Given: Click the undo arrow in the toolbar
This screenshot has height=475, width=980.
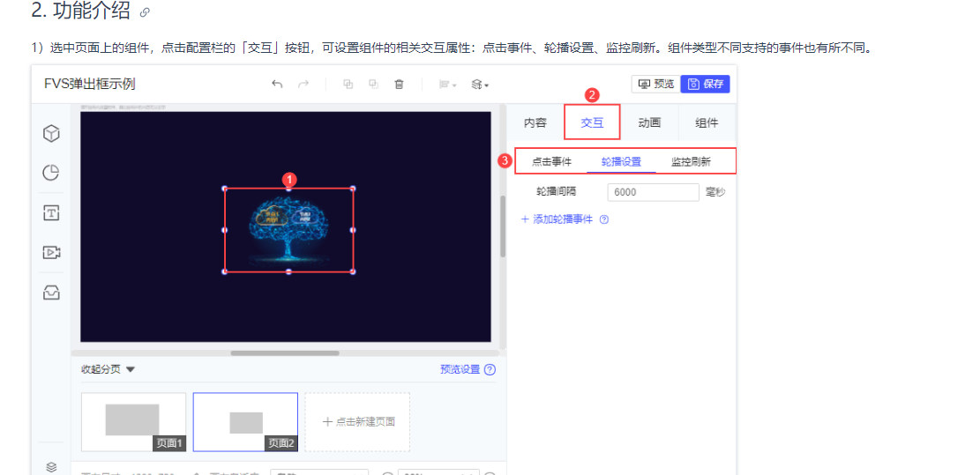Looking at the screenshot, I should pyautogui.click(x=277, y=85).
